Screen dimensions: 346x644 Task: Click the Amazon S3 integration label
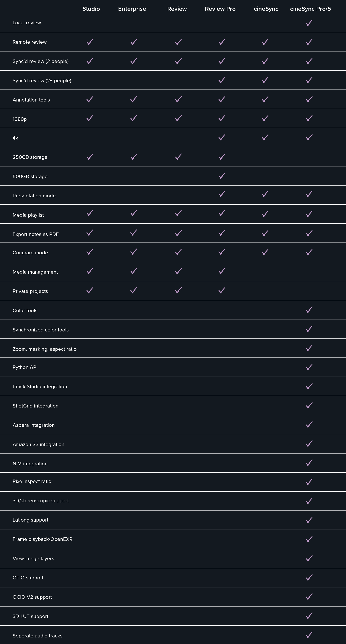click(38, 444)
